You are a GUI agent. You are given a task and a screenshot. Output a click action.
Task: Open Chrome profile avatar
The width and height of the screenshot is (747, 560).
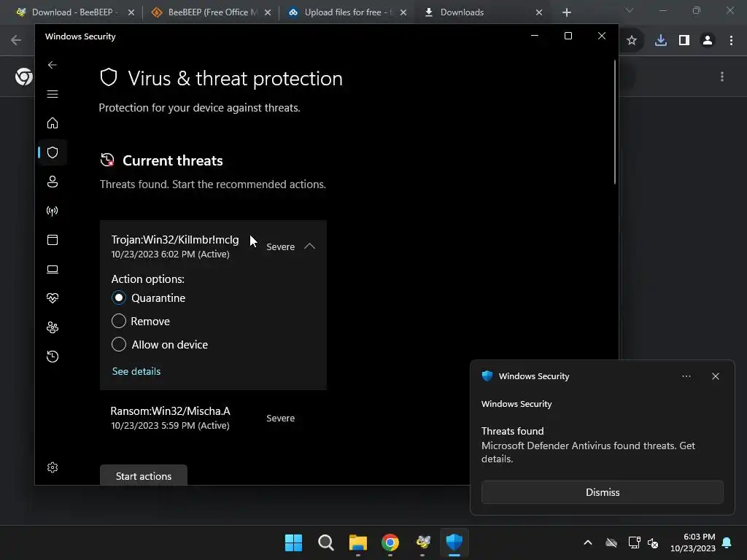(708, 41)
